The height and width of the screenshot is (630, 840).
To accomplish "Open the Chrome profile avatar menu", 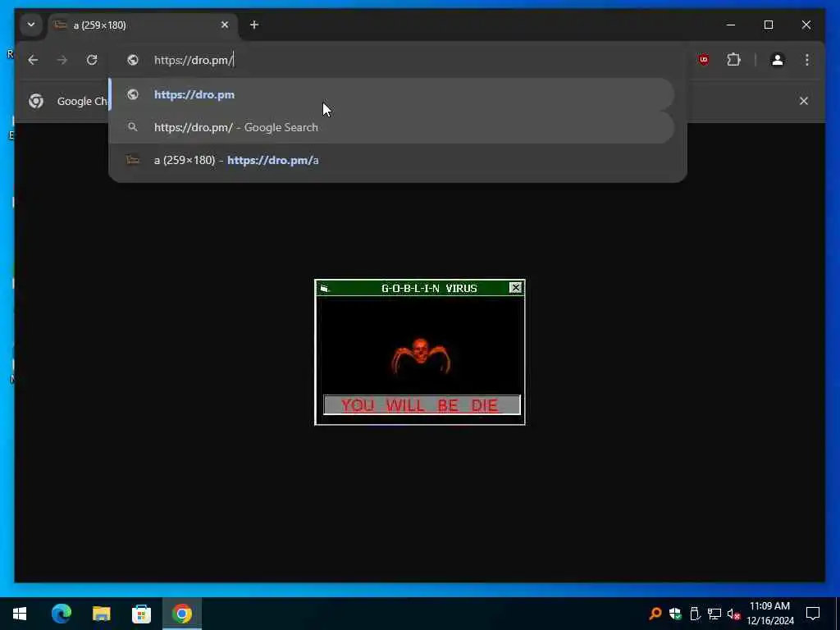I will [778, 60].
